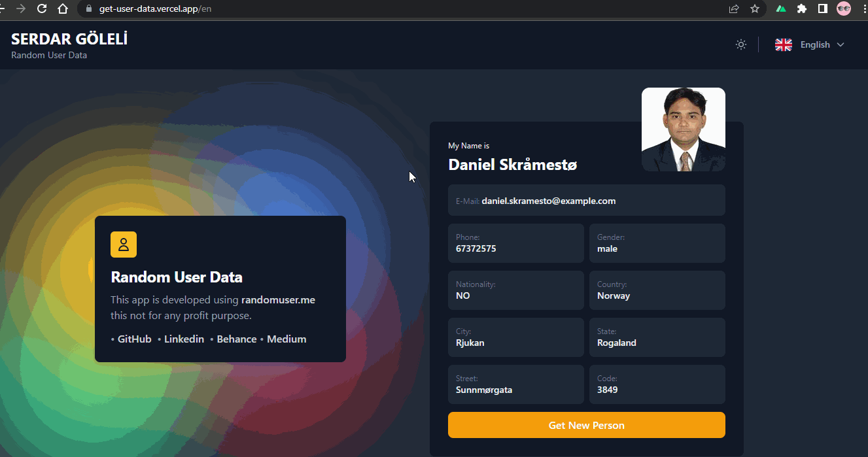Toggle the light/dark theme sun icon
This screenshot has height=457, width=868.
[741, 44]
